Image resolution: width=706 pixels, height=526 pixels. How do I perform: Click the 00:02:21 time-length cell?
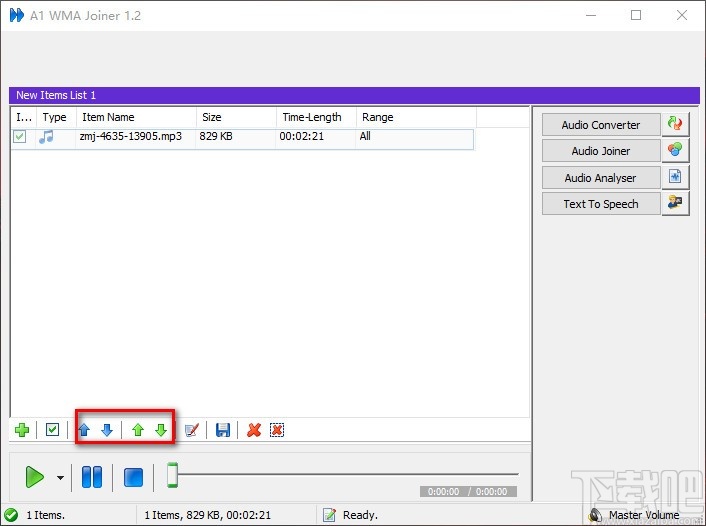(x=302, y=136)
